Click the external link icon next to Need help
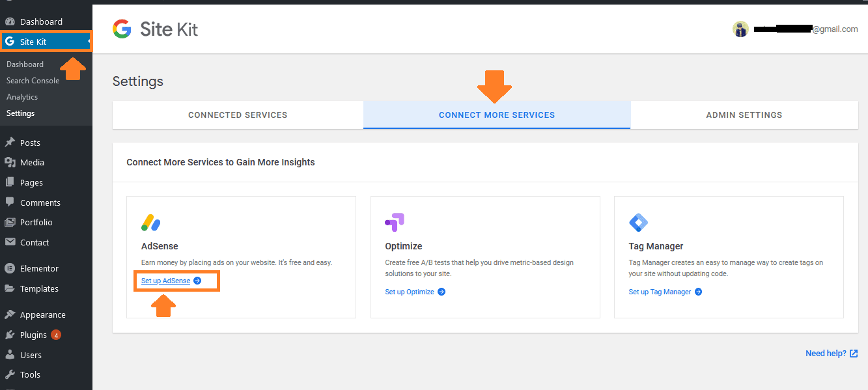Image resolution: width=868 pixels, height=390 pixels. [x=854, y=354]
